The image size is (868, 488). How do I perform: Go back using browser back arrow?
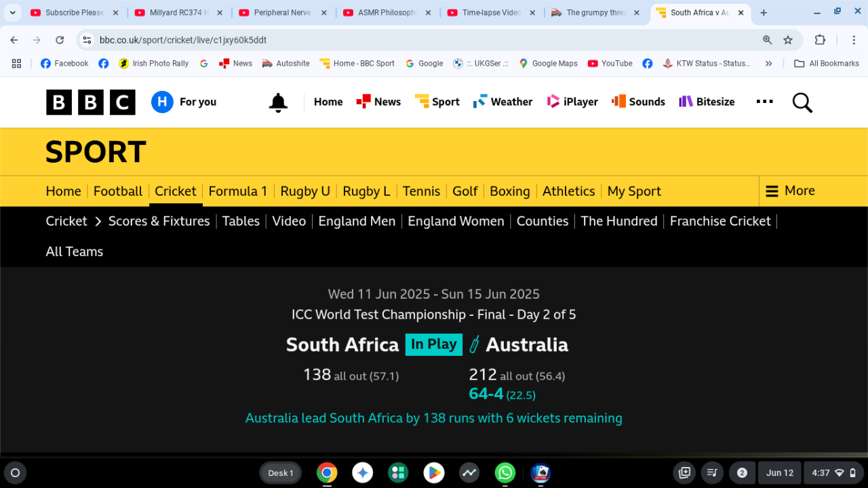pyautogui.click(x=14, y=40)
